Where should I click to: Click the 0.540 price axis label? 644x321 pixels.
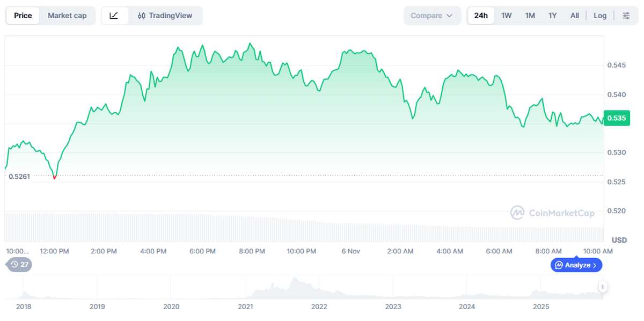click(x=617, y=95)
